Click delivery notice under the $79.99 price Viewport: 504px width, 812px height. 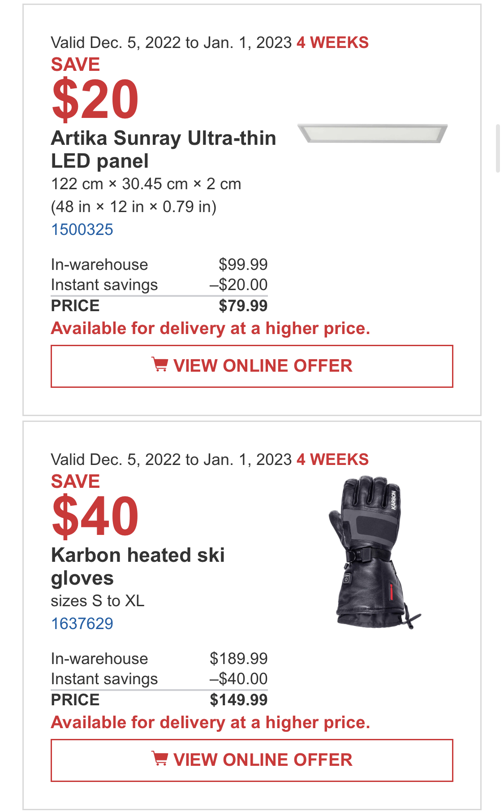click(x=211, y=329)
